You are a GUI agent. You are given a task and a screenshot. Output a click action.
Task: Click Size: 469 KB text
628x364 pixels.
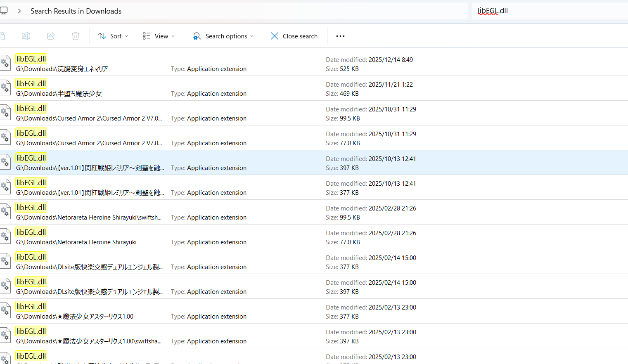pos(342,94)
